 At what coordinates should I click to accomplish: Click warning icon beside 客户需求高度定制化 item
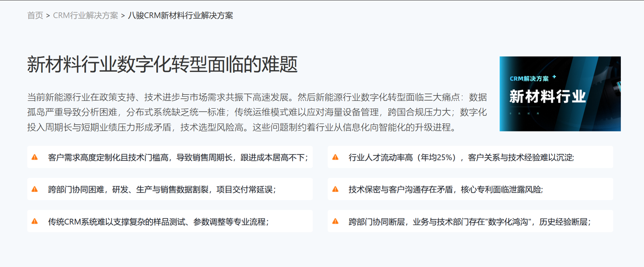35,157
